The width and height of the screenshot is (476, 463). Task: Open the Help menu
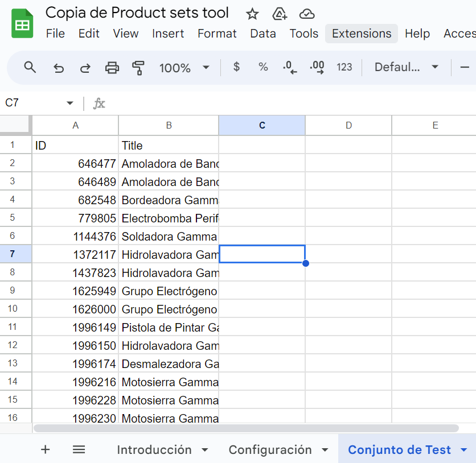click(417, 34)
